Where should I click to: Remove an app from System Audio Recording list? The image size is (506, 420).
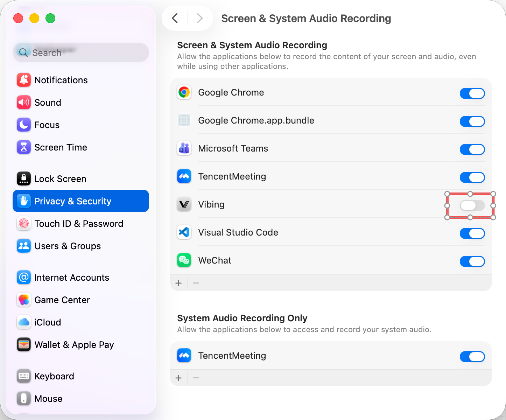pyautogui.click(x=196, y=378)
